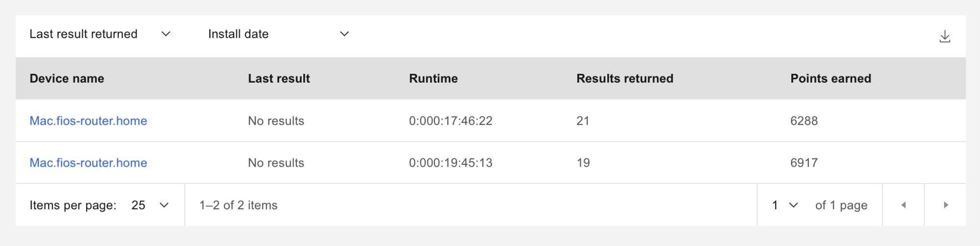This screenshot has height=246, width=980.
Task: Click the runtime value 0:000:17:46:22
Action: click(450, 121)
